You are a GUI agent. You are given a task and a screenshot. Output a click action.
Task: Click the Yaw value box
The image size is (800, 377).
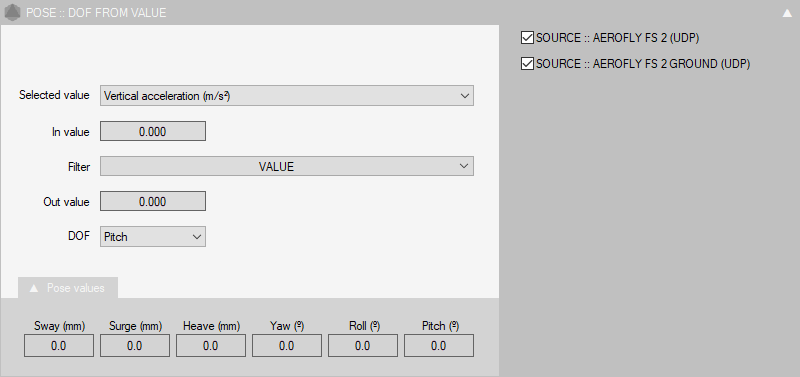tap(287, 346)
